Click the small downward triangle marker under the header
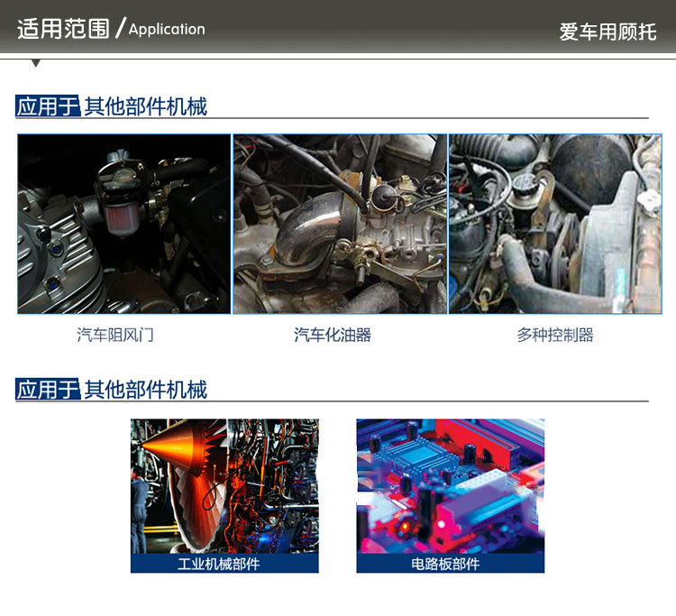Viewport: 676px width, 616px height. (35, 64)
